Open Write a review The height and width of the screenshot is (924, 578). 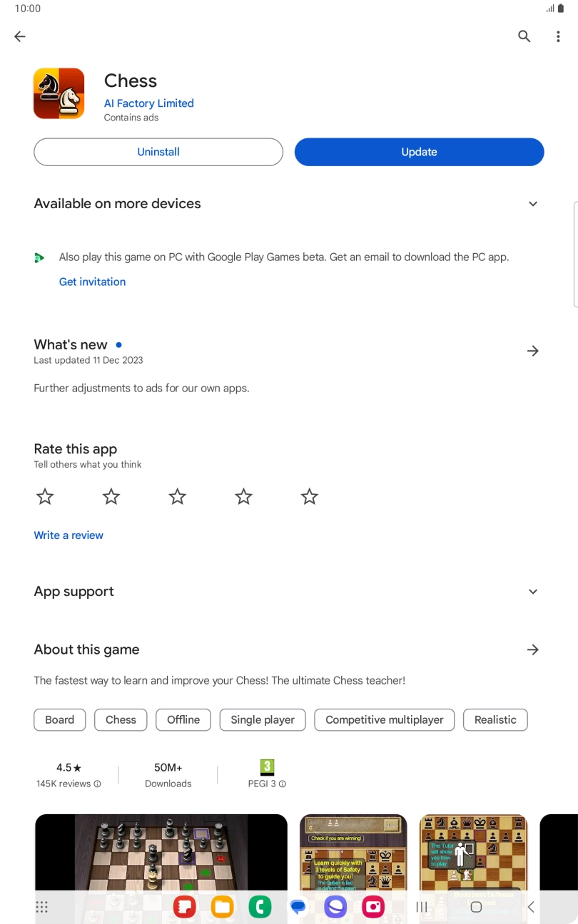69,535
